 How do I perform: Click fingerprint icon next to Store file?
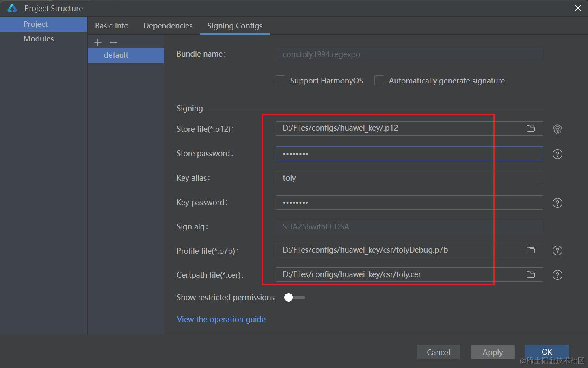click(557, 129)
